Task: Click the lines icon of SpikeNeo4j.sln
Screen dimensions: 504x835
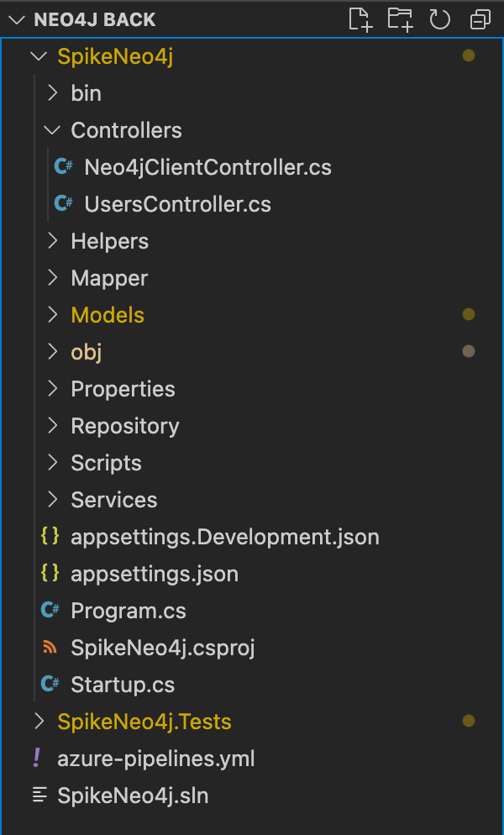Action: tap(39, 795)
